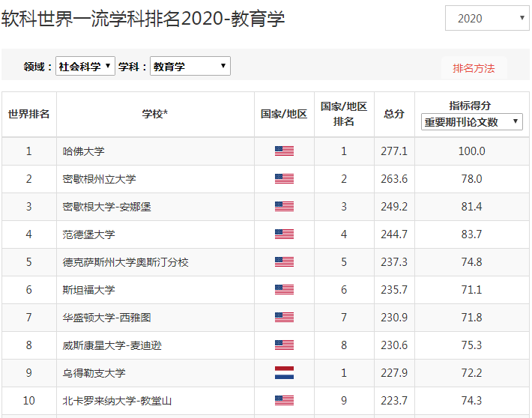Open the 重要期刊论文数 indicator dropdown
Image resolution: width=532 pixels, height=418 pixels.
(471, 121)
